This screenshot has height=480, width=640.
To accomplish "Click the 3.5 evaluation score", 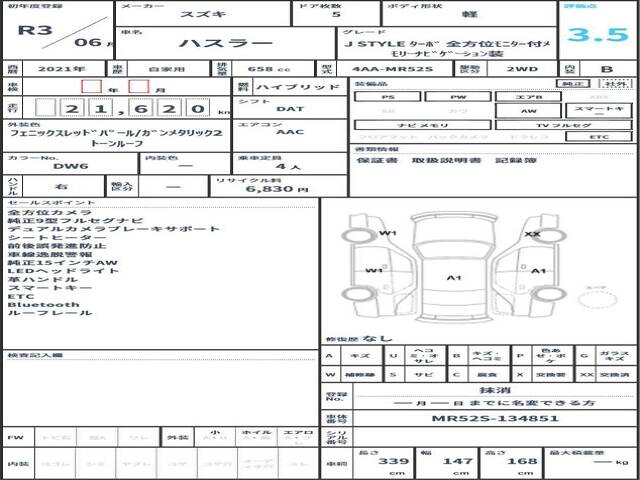I will [595, 38].
